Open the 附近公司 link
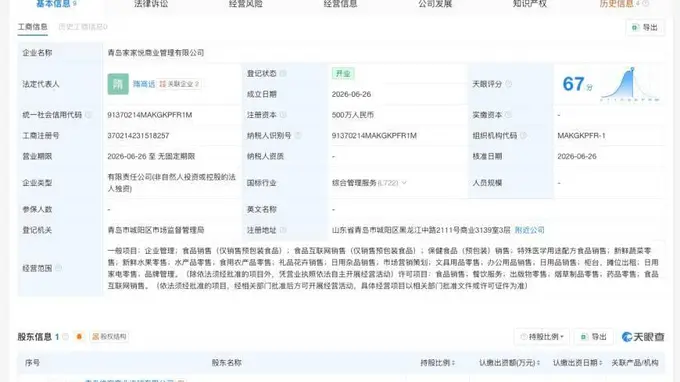 pos(529,230)
